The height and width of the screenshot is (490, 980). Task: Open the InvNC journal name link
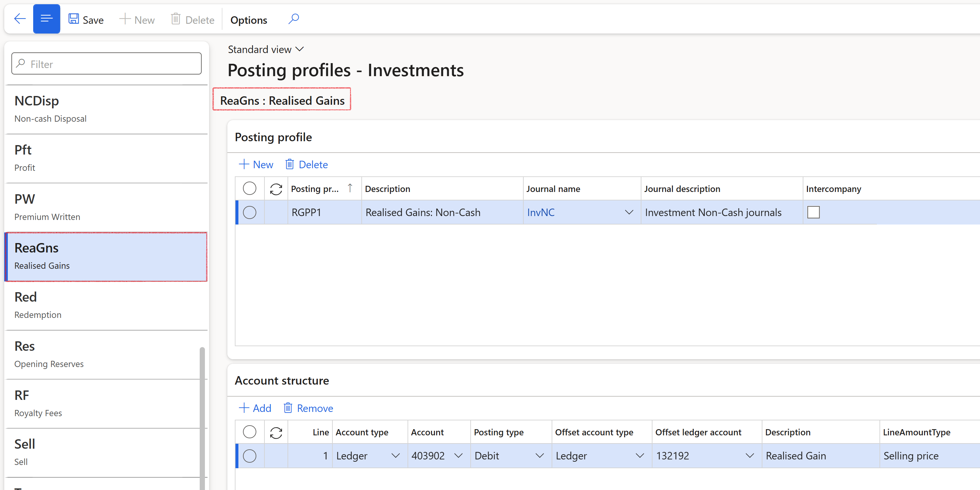pyautogui.click(x=541, y=212)
